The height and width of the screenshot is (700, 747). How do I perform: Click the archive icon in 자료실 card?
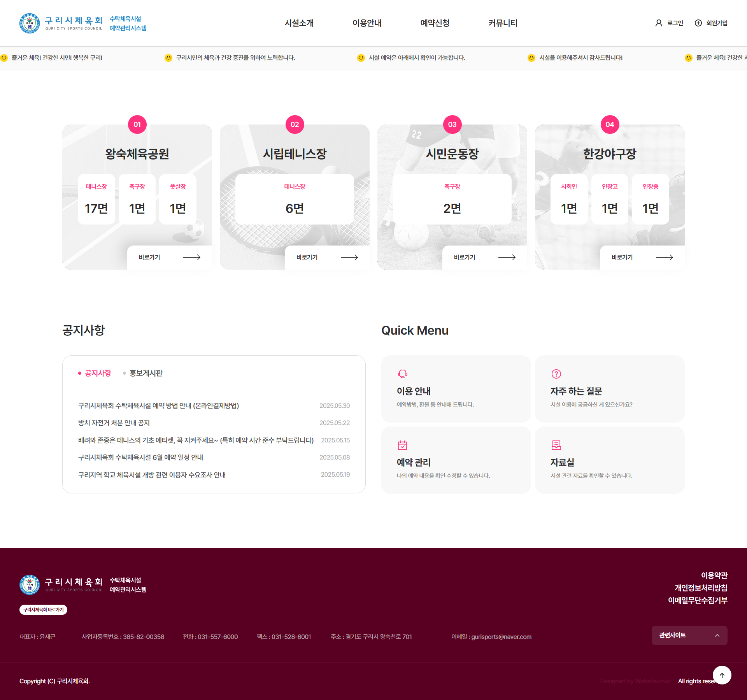556,445
